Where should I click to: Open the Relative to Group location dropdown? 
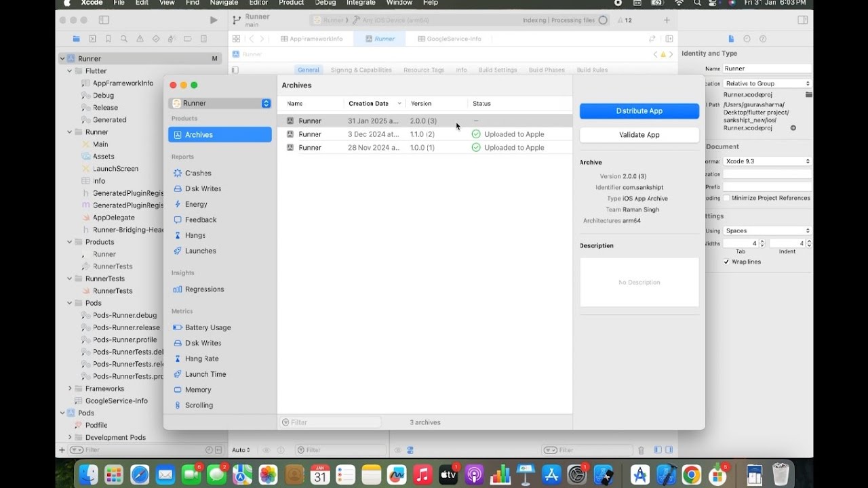[767, 83]
